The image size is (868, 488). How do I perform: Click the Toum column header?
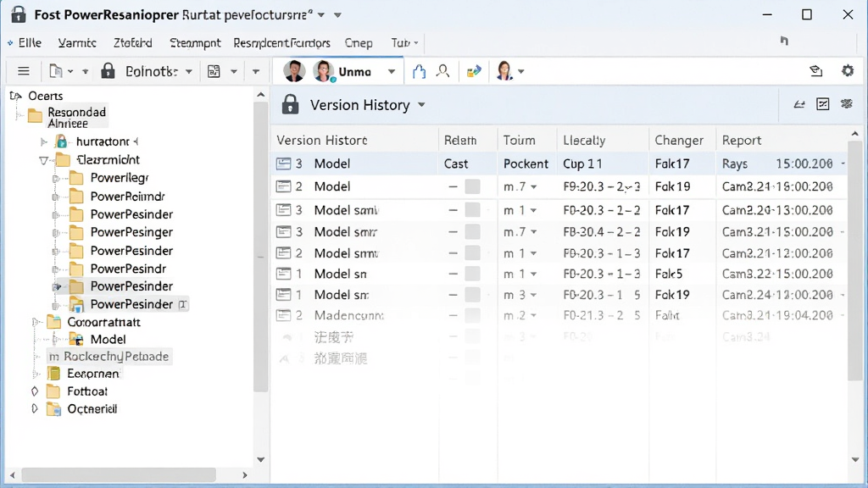[x=519, y=141]
